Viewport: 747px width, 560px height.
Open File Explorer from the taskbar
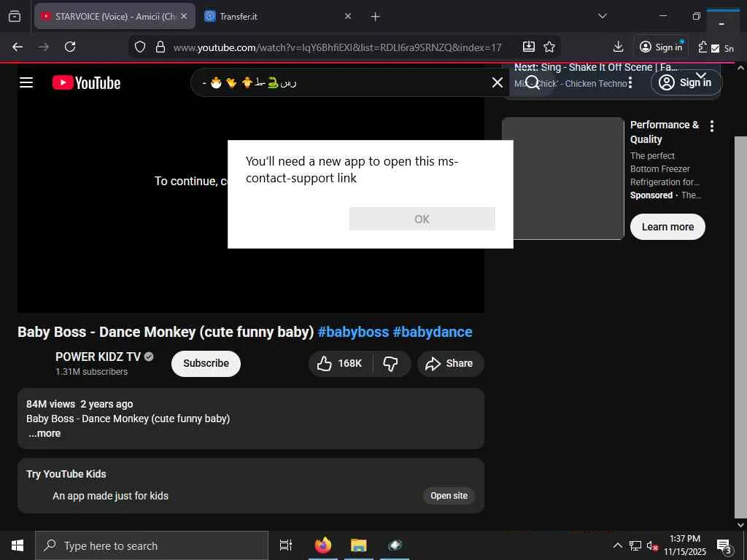[x=359, y=545]
